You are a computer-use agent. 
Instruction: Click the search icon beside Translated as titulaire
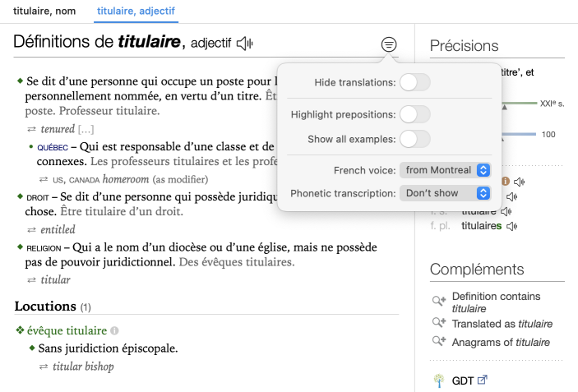coord(438,324)
